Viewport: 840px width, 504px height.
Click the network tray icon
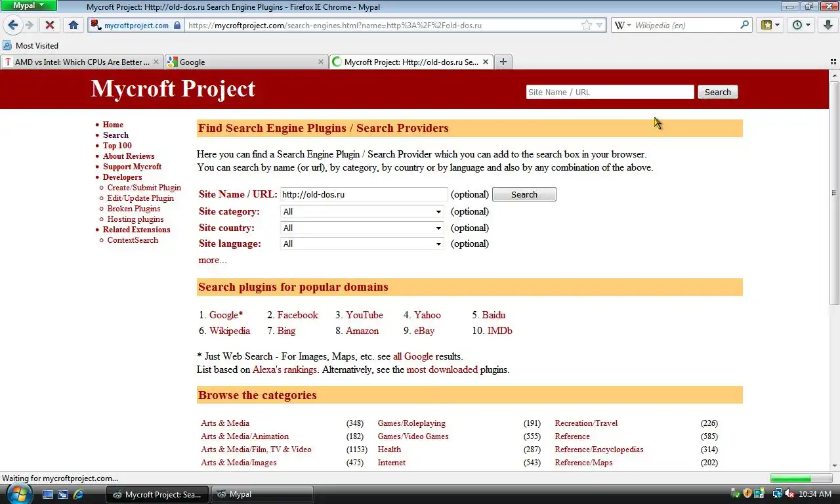(778, 494)
